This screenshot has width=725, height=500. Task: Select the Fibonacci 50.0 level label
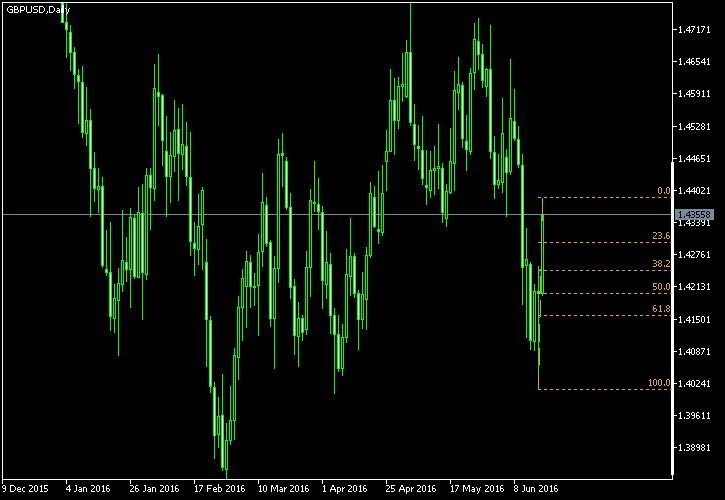pos(661,287)
